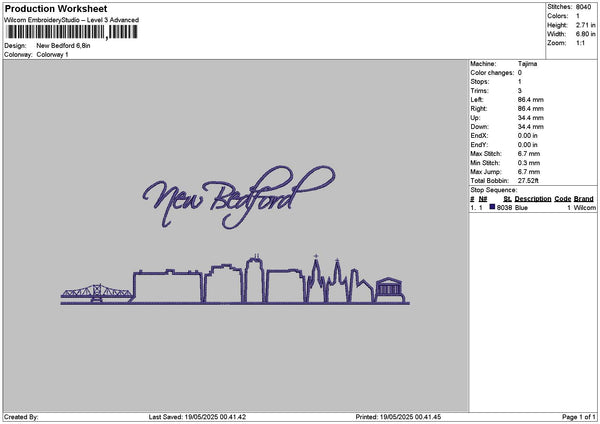This screenshot has height=424, width=600.
Task: Click the 'Max Jump:' label
Action: point(486,172)
